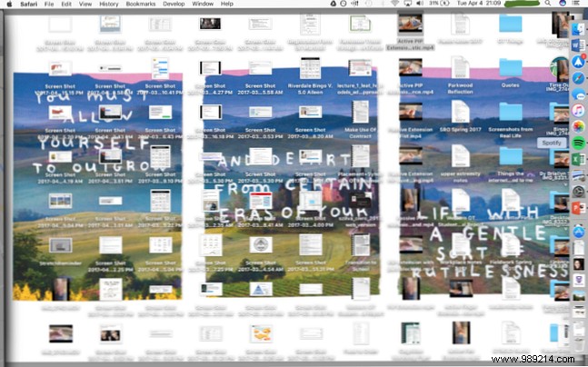588x367 pixels.
Task: Open the volume control in menu bar
Action: point(420,4)
